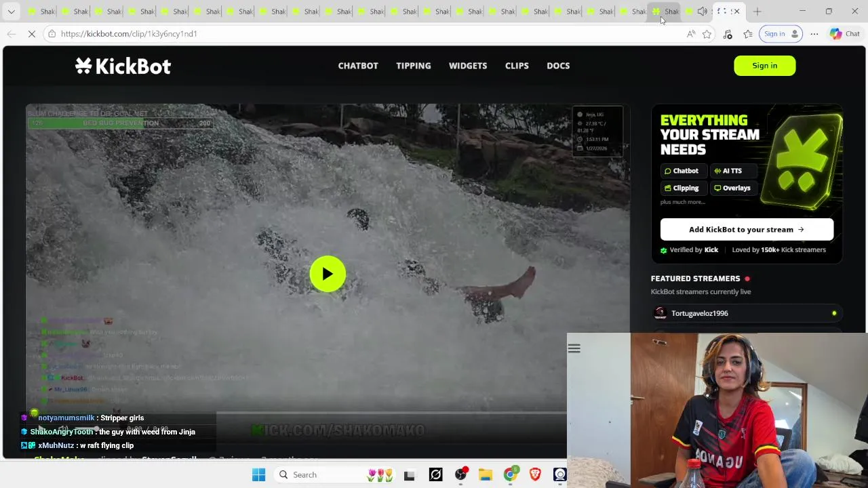The image size is (868, 488).
Task: Open OBS Studio from taskbar
Action: pos(460,475)
